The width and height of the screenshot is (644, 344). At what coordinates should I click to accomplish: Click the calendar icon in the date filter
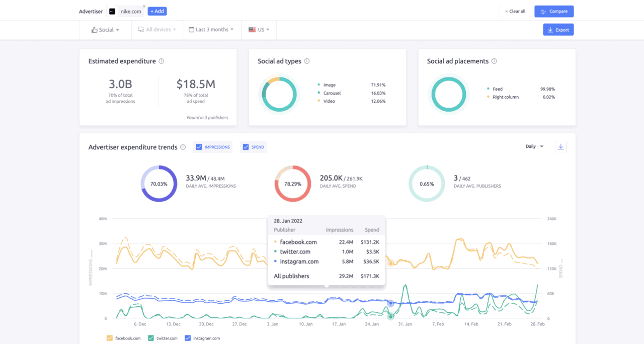point(191,29)
